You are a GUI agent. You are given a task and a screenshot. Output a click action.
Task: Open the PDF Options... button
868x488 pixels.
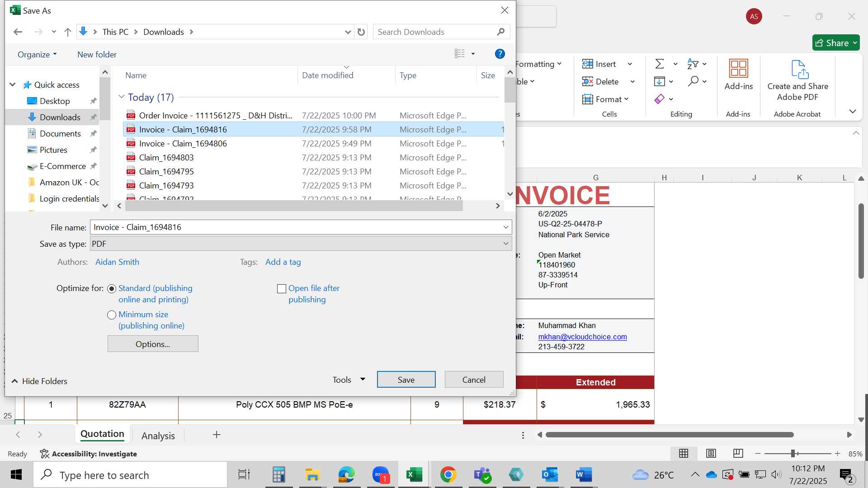pyautogui.click(x=153, y=344)
